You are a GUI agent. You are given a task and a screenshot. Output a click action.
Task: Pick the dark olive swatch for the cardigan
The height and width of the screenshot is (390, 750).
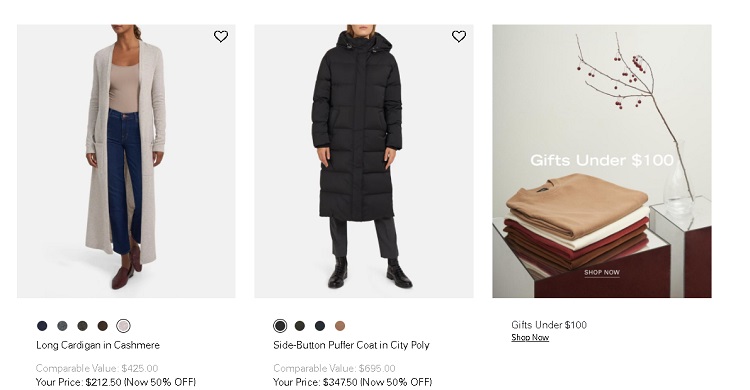click(x=82, y=326)
